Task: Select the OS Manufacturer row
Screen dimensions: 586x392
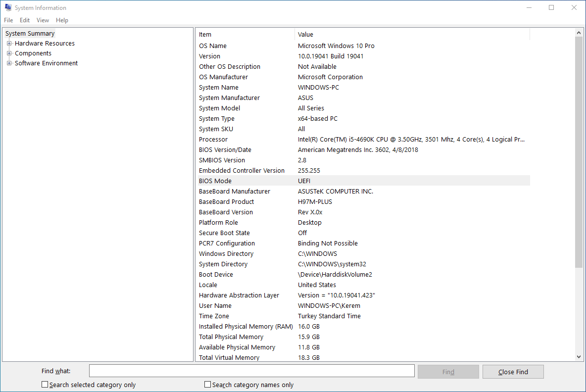Action: pos(364,77)
